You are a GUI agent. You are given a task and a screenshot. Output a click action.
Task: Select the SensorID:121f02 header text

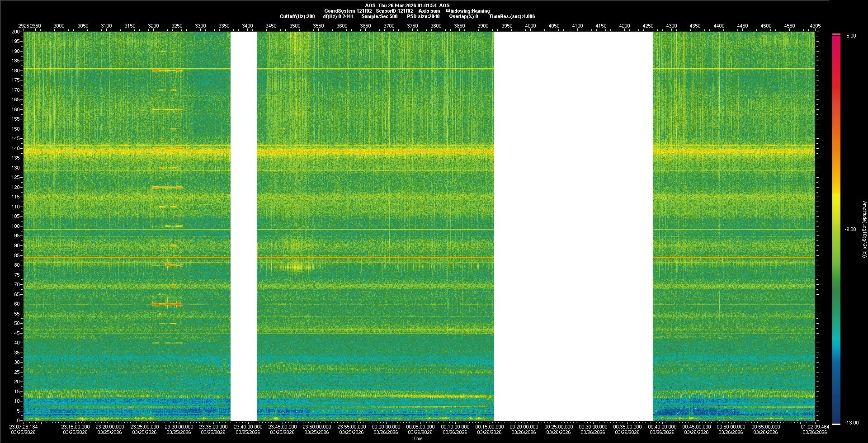point(394,11)
